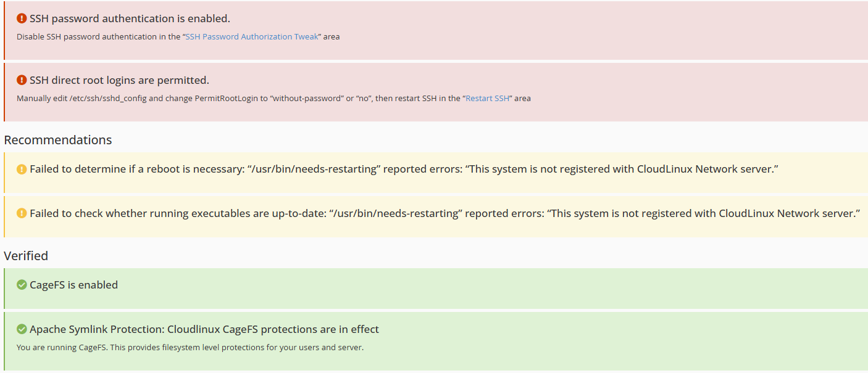This screenshot has width=868, height=373.
Task: Click the yellow warning icon on executables up-to-date notice
Action: click(22, 214)
